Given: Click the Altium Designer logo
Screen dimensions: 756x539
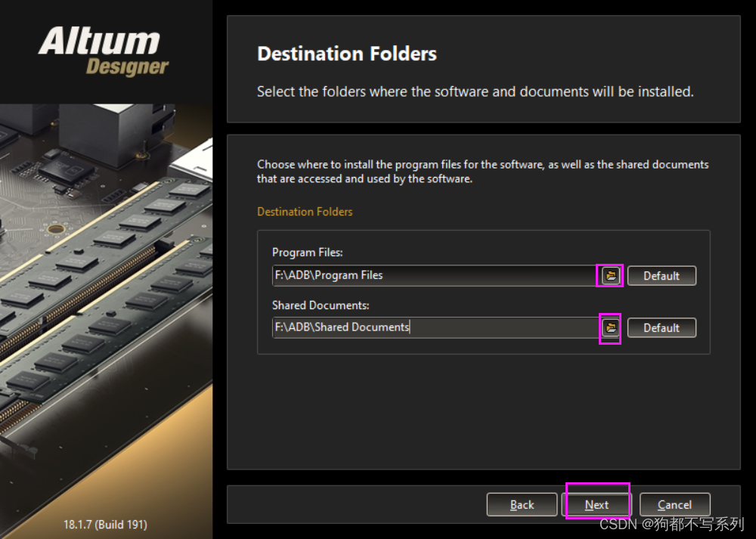Looking at the screenshot, I should (103, 51).
